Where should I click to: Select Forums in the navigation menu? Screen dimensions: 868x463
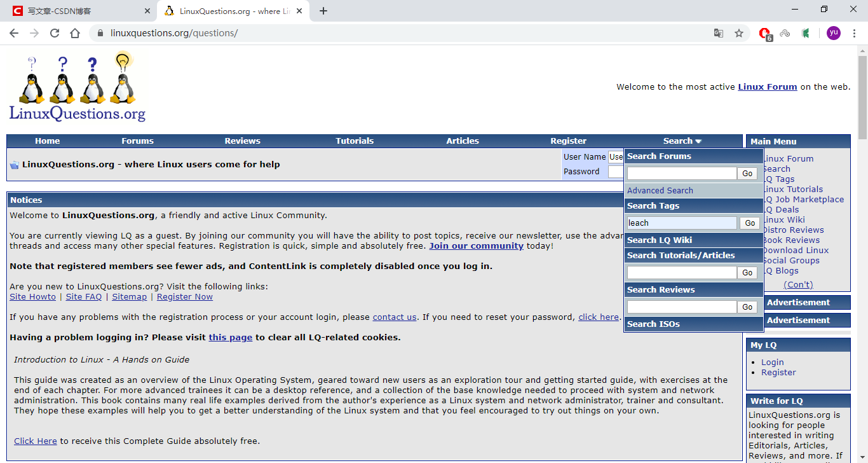coord(137,141)
